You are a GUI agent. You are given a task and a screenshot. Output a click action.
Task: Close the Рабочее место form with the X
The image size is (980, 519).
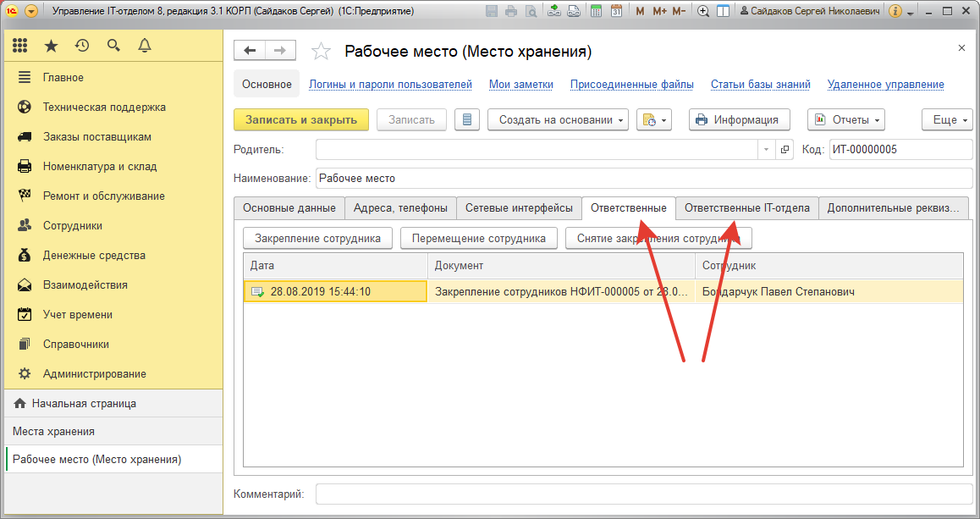(x=961, y=48)
